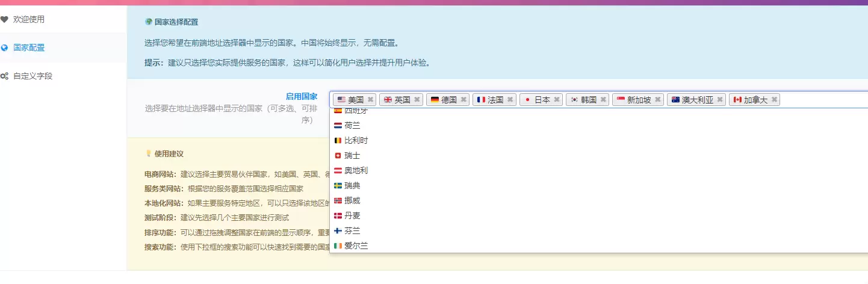Select 芬兰 from the dropdown list
Image resolution: width=868 pixels, height=284 pixels.
click(599, 230)
